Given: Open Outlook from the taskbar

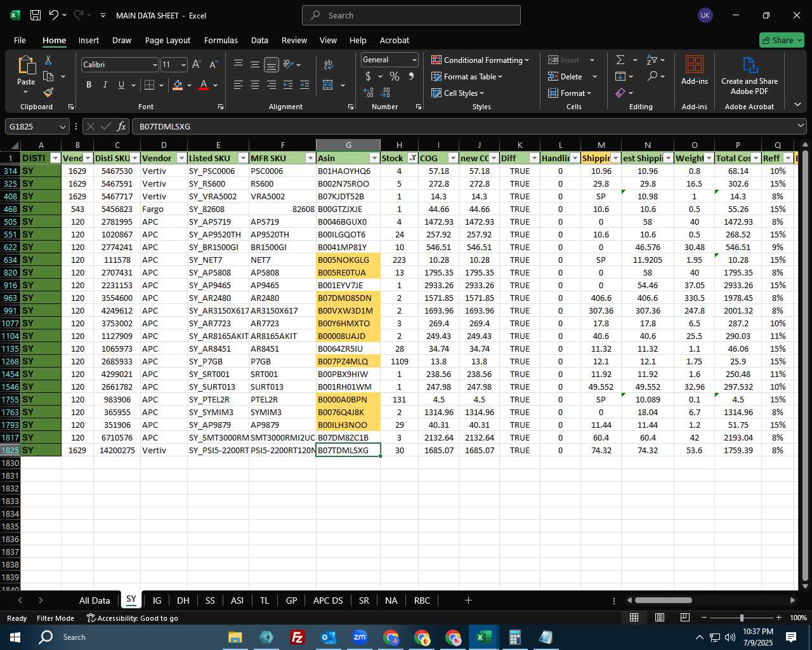Looking at the screenshot, I should click(329, 637).
